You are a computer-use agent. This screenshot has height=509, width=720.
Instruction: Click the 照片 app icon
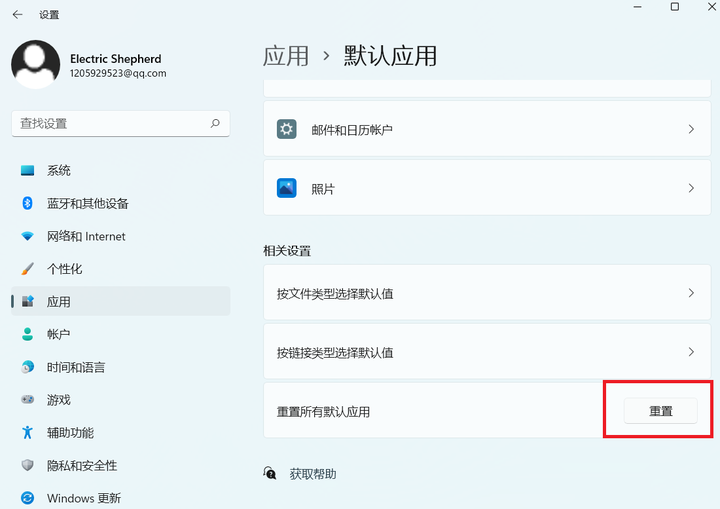287,188
